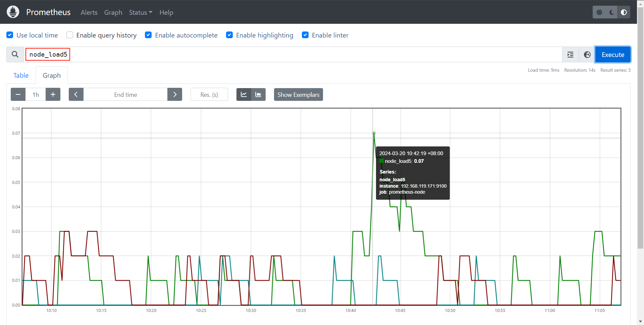
Task: Open the Graph page in navbar
Action: coord(113,12)
